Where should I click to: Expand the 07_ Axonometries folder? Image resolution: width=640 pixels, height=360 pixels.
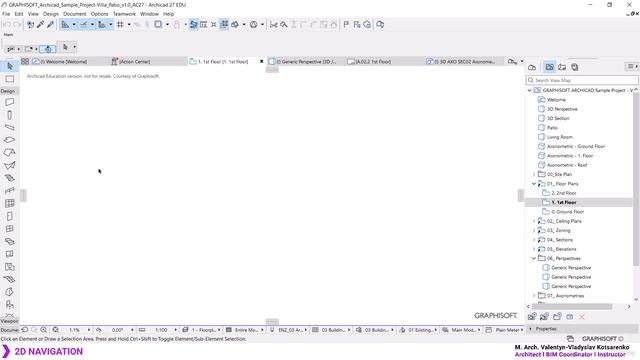tap(534, 296)
